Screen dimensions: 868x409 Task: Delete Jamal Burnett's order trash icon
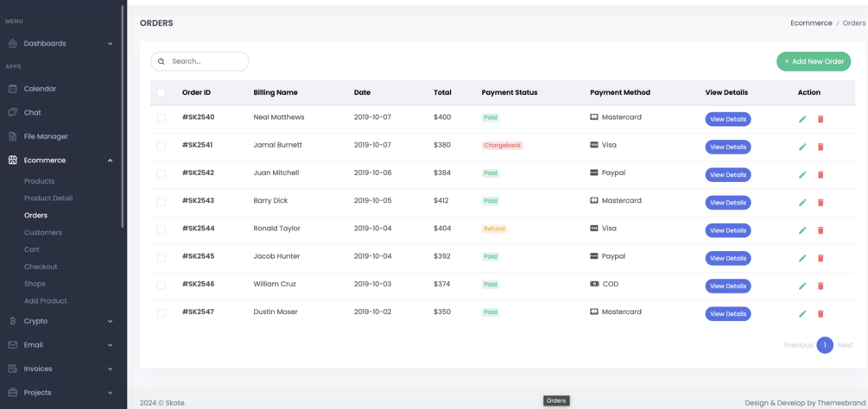point(820,147)
